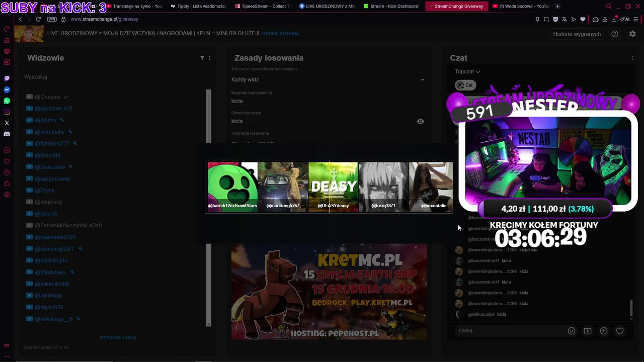Click the address bar URL streamchange.pl/giveaway

tap(104, 19)
